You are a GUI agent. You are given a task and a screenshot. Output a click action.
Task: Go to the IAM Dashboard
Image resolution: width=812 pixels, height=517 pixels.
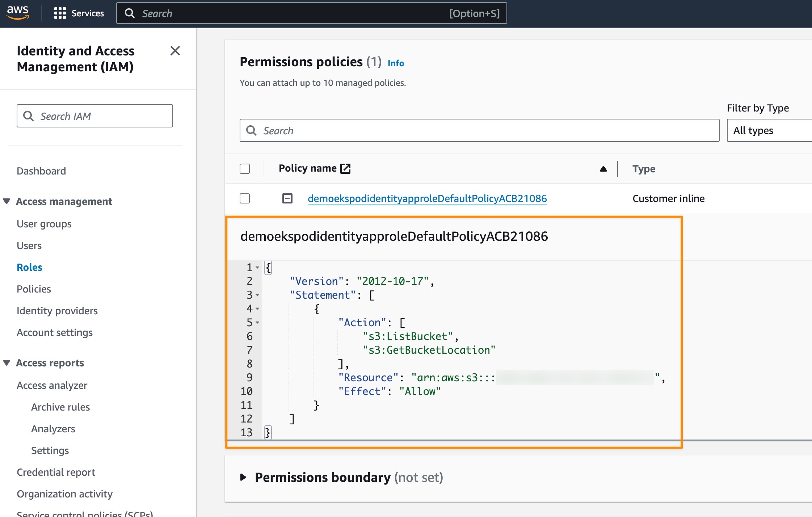41,171
